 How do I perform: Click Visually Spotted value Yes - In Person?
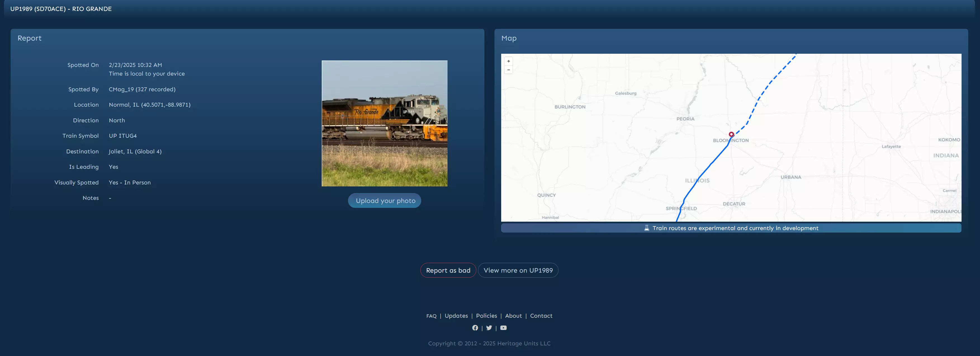pyautogui.click(x=130, y=183)
